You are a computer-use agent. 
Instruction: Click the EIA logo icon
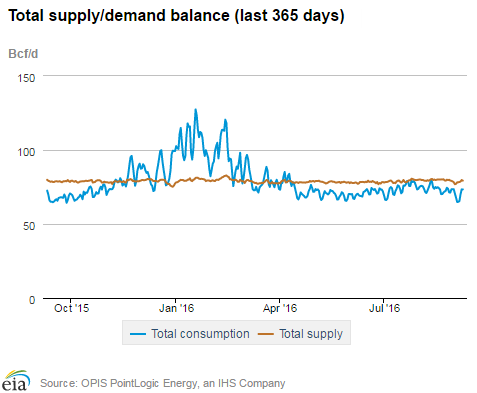click(x=16, y=380)
